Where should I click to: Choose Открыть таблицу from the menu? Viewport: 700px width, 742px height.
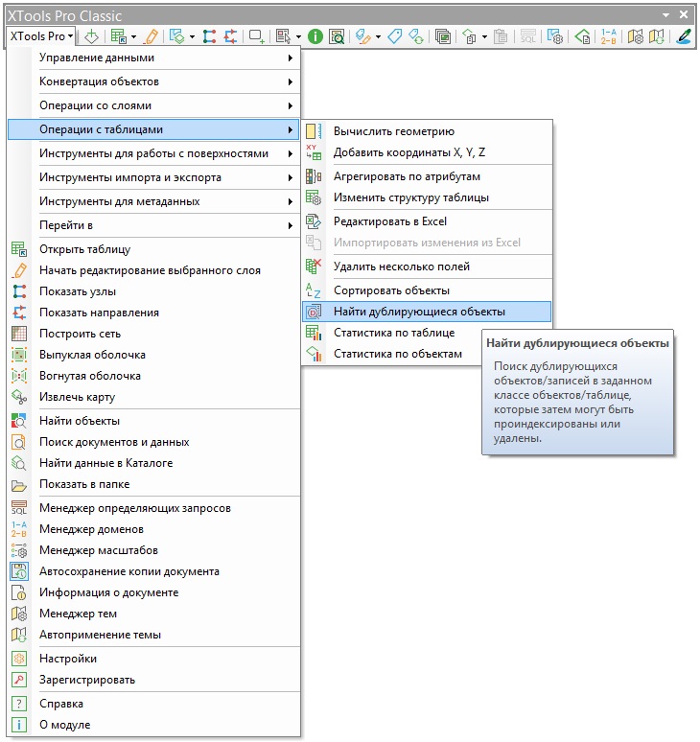pos(153,249)
